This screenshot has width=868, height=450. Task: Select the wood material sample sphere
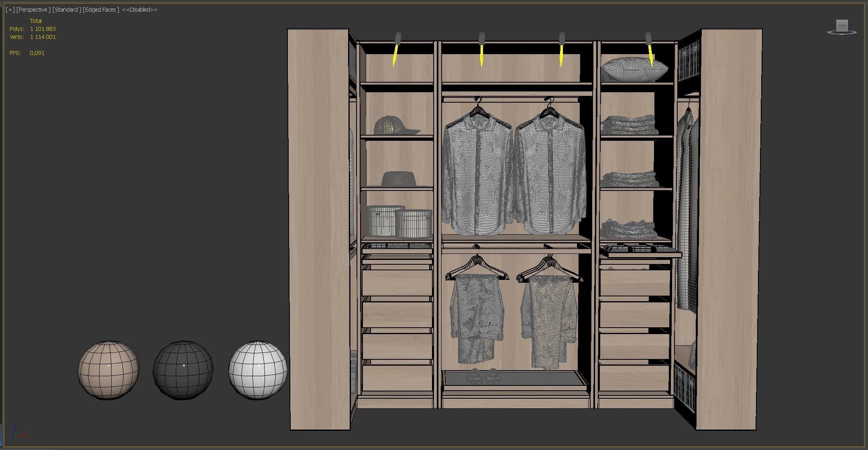coord(108,370)
